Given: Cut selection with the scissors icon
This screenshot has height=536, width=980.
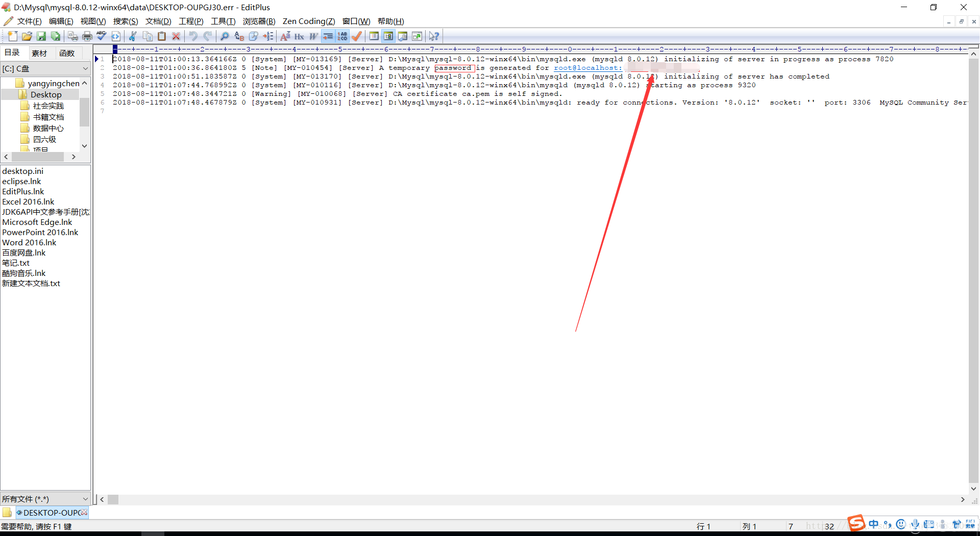Looking at the screenshot, I should tap(133, 36).
